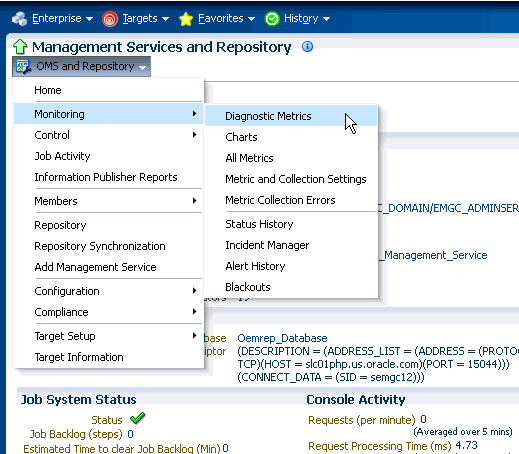
Task: Click the OMS and Repository menu icon
Action: (24, 67)
